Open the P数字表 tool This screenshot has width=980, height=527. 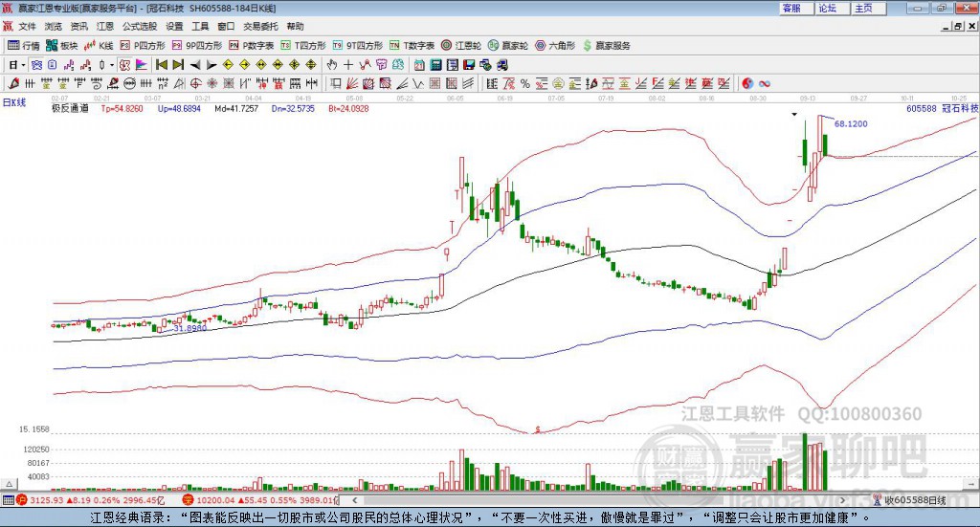[x=252, y=46]
